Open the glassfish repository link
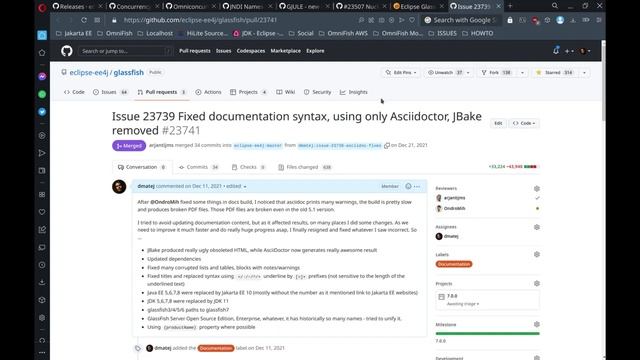Image resolution: width=640 pixels, height=360 pixels. 129,72
